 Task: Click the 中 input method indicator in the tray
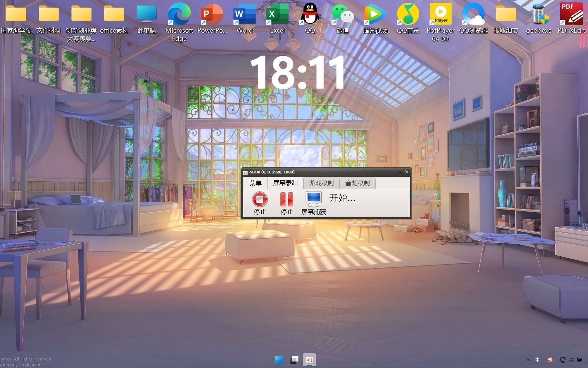(537, 360)
